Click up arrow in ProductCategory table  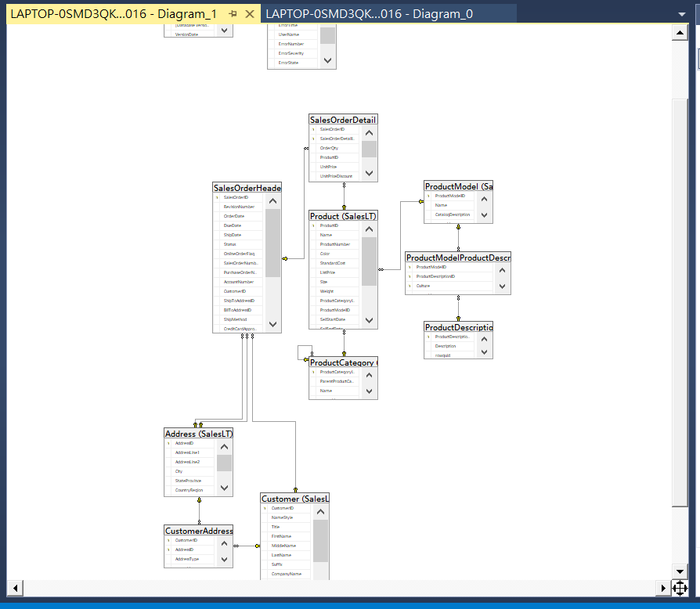[370, 375]
